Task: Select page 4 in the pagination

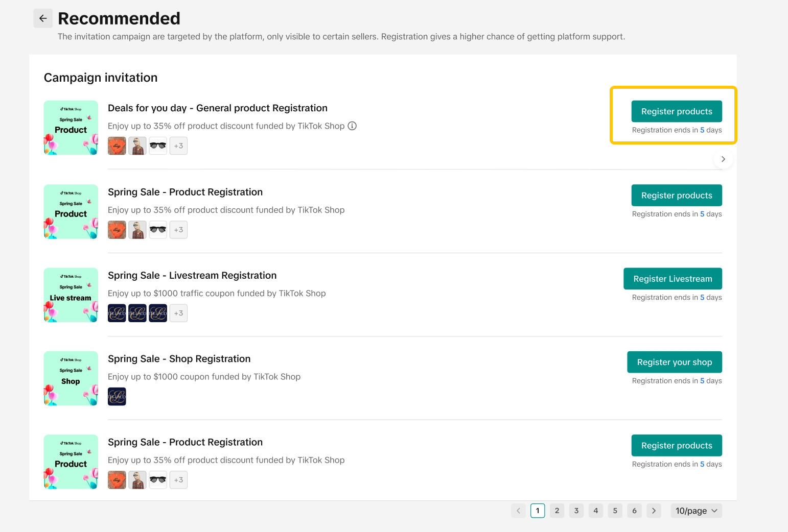Action: [595, 511]
